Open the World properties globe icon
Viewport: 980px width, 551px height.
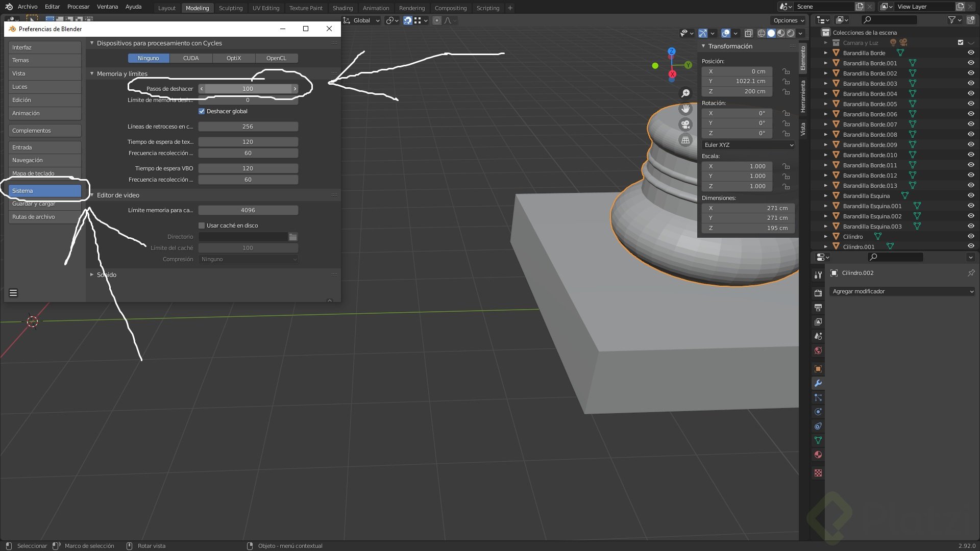click(818, 350)
